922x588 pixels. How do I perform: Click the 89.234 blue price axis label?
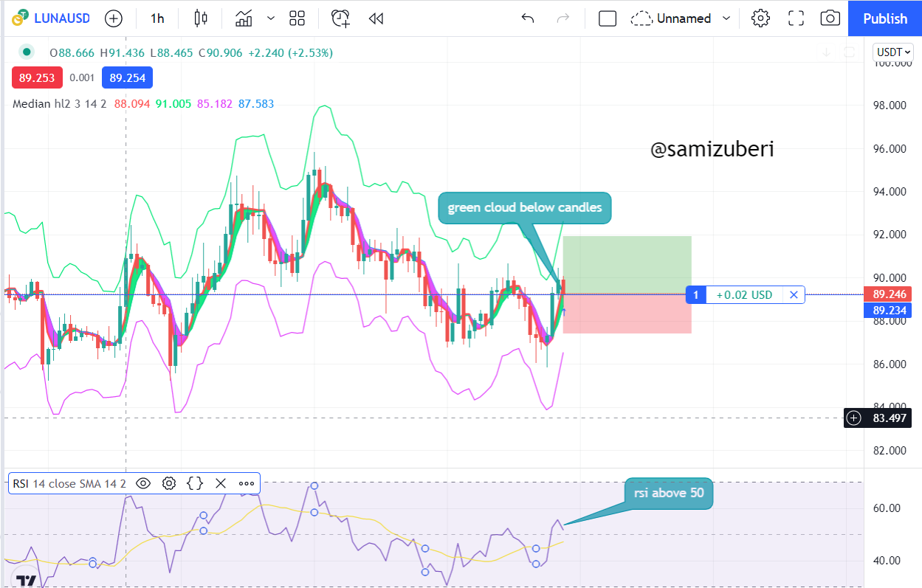pyautogui.click(x=889, y=311)
